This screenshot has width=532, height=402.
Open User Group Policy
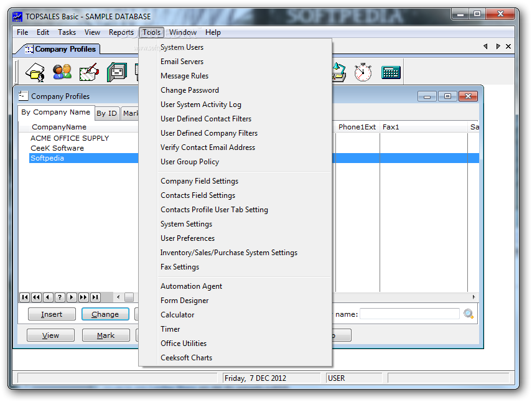click(x=235, y=161)
